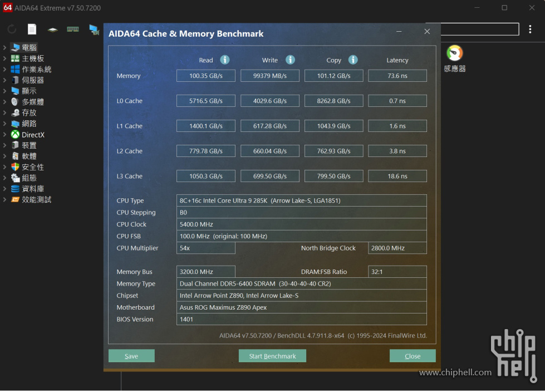Image resolution: width=545 pixels, height=392 pixels.
Task: Minimize the Cache & Memory Benchmark dialog
Action: tap(399, 32)
